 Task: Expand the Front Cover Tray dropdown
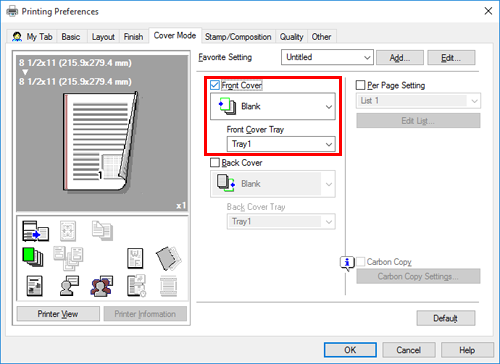pyautogui.click(x=281, y=144)
